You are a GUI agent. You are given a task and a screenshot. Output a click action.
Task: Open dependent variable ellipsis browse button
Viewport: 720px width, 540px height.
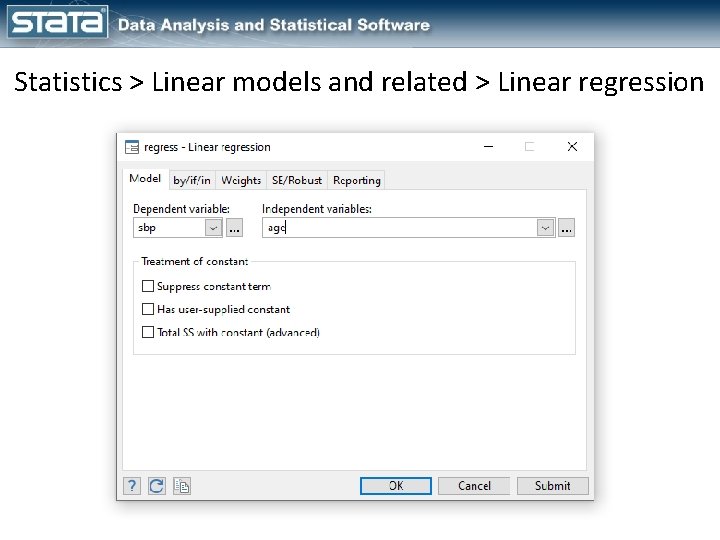pos(235,228)
